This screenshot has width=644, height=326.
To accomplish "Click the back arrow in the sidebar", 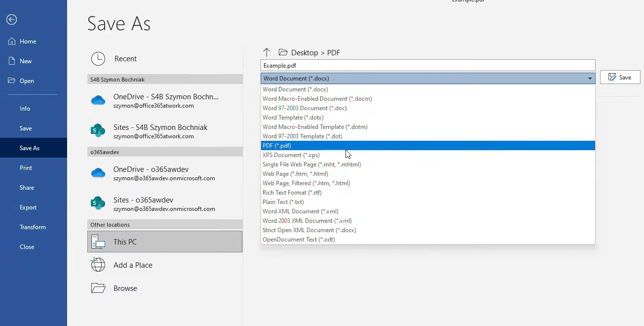I will click(x=11, y=20).
